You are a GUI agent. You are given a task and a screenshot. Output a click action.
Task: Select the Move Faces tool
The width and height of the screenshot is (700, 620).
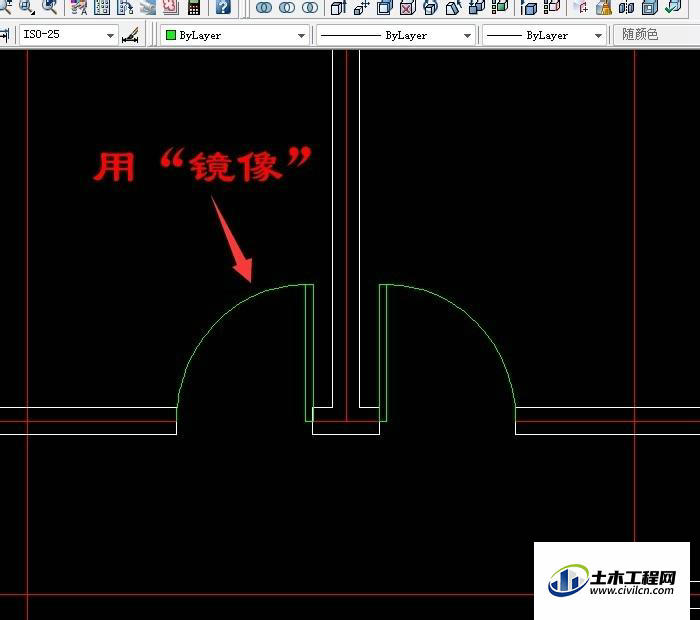click(x=362, y=7)
